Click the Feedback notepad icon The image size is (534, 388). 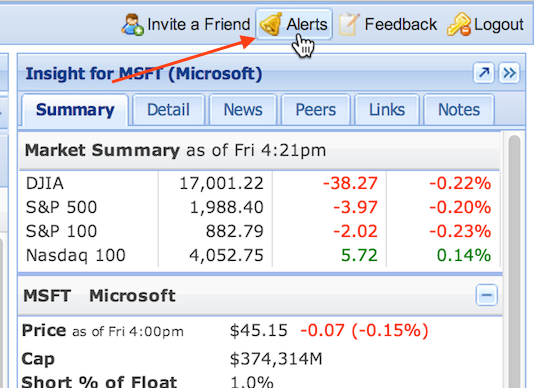[349, 24]
